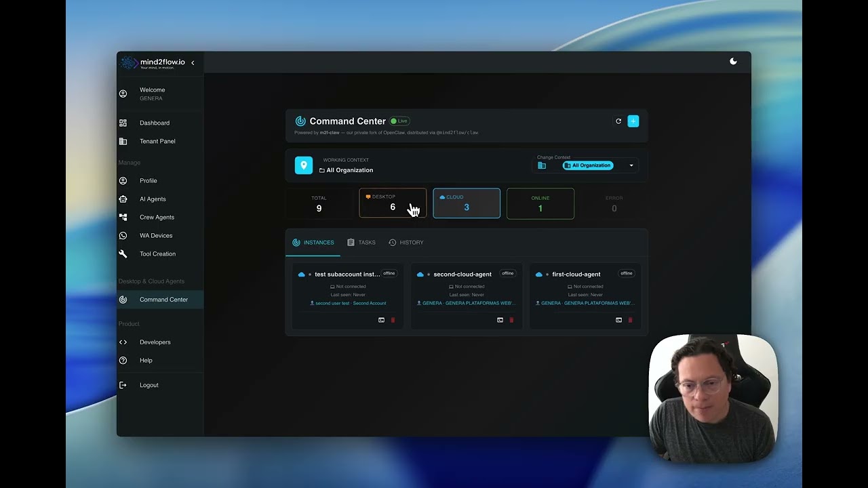Switch to the History tab
868x488 pixels.
click(406, 243)
